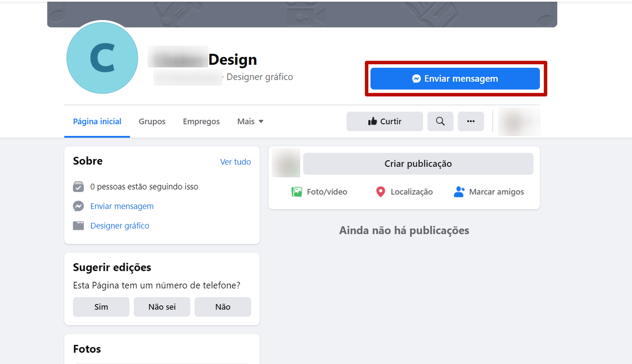Open the Ver tudo link
This screenshot has height=364, width=632.
click(x=235, y=162)
